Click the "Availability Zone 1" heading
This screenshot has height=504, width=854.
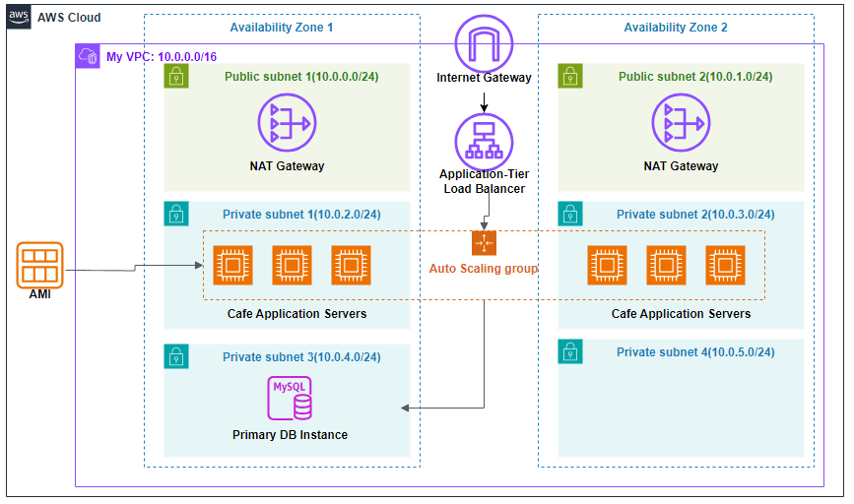[281, 28]
